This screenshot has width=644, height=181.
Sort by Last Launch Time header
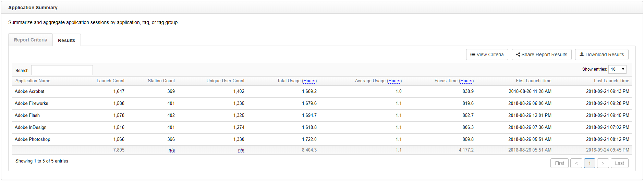[x=611, y=81]
